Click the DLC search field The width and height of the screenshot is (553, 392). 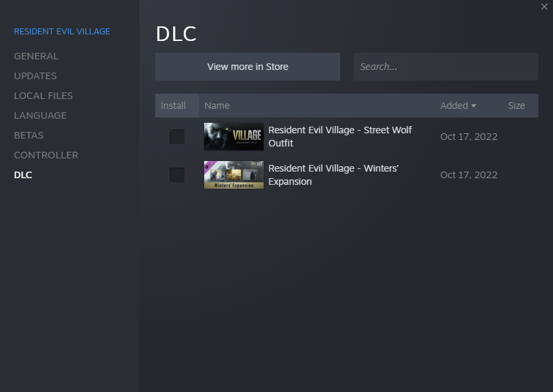pos(445,67)
